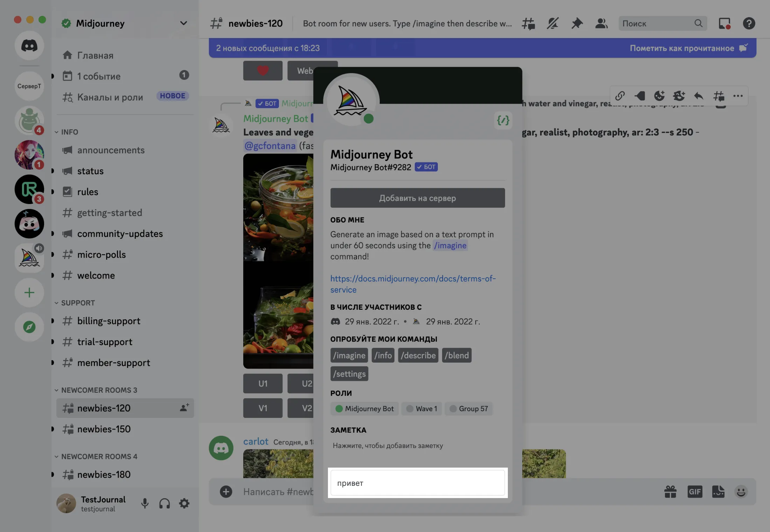Click Добавить на сервер button
This screenshot has width=770, height=532.
[x=418, y=198]
